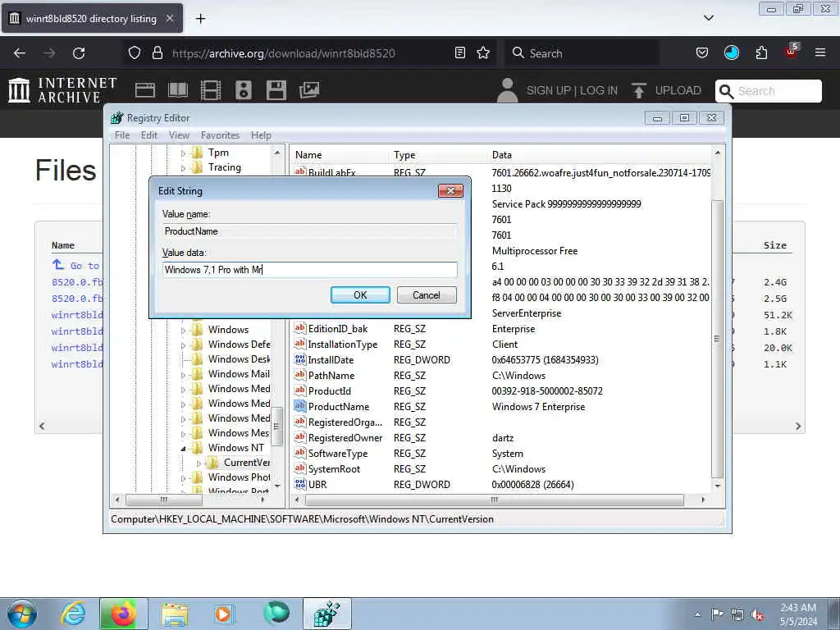
Task: Expand the CurrentVersion key
Action: (x=199, y=463)
